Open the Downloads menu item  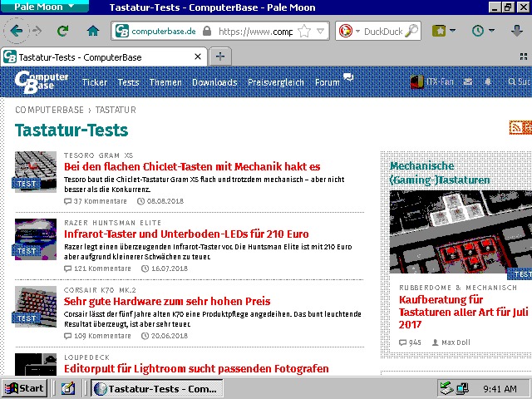(x=214, y=82)
